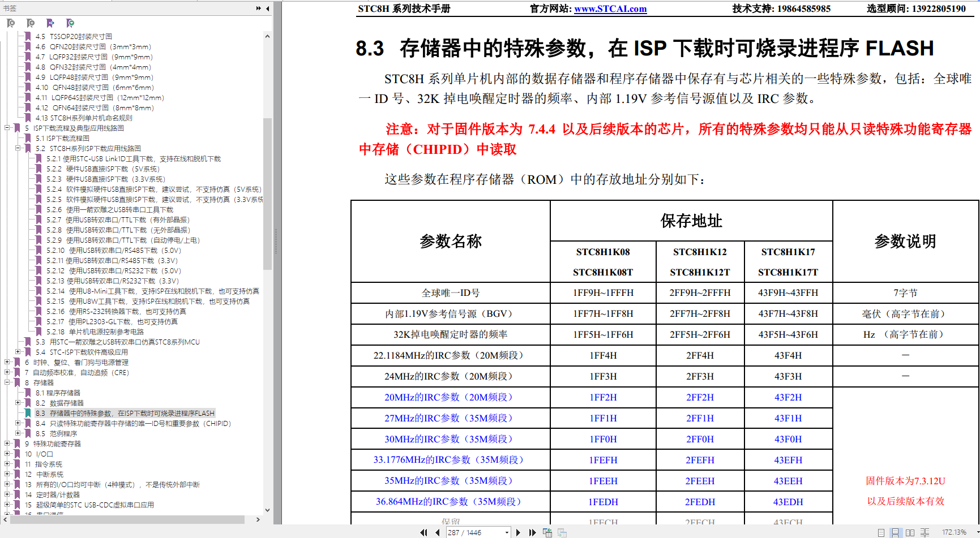Click the add new bookmark icon

31,23
